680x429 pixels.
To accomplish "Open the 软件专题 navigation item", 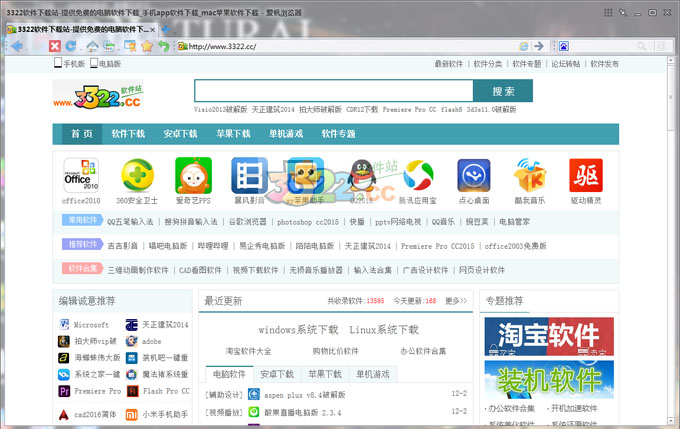I will click(338, 134).
